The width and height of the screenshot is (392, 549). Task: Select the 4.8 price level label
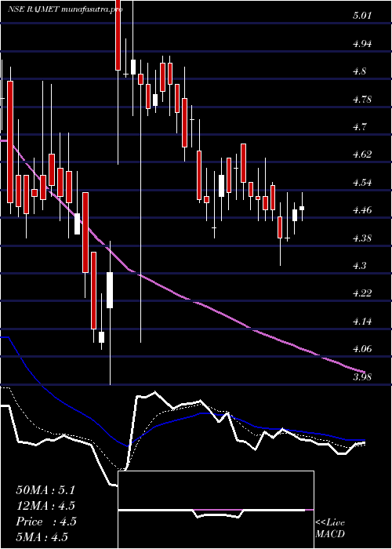point(359,71)
